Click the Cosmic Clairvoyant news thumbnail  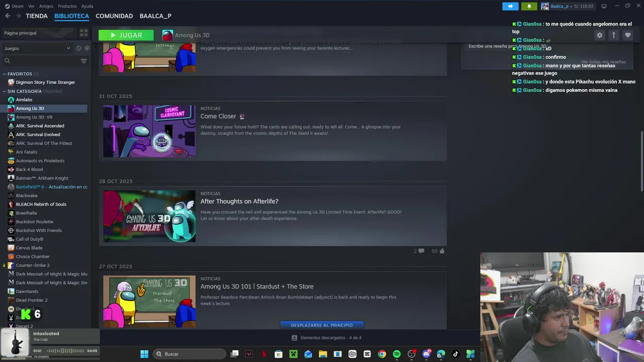click(x=149, y=131)
